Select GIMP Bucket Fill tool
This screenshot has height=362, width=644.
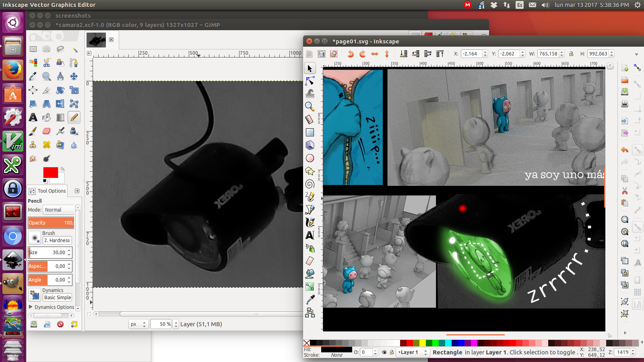[47, 117]
